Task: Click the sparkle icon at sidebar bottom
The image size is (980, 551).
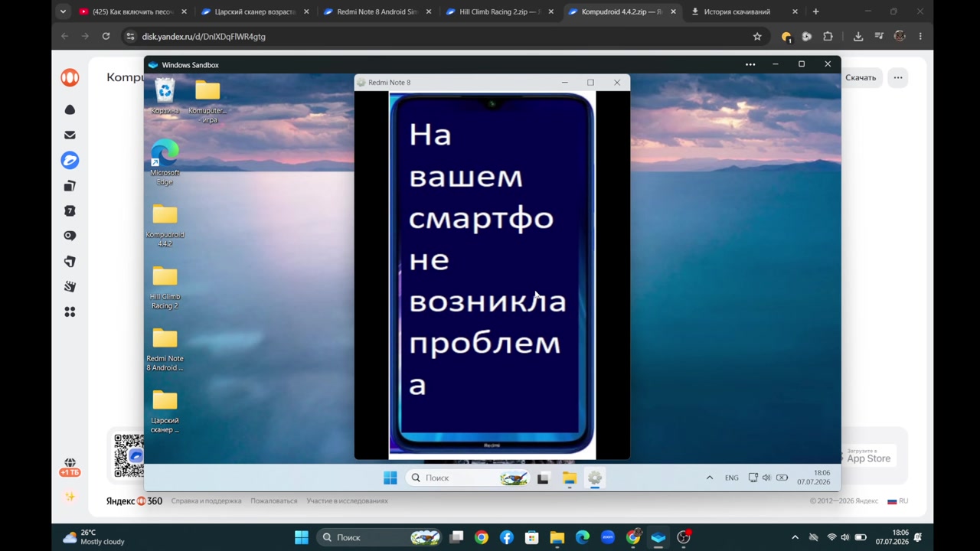Action: point(70,497)
